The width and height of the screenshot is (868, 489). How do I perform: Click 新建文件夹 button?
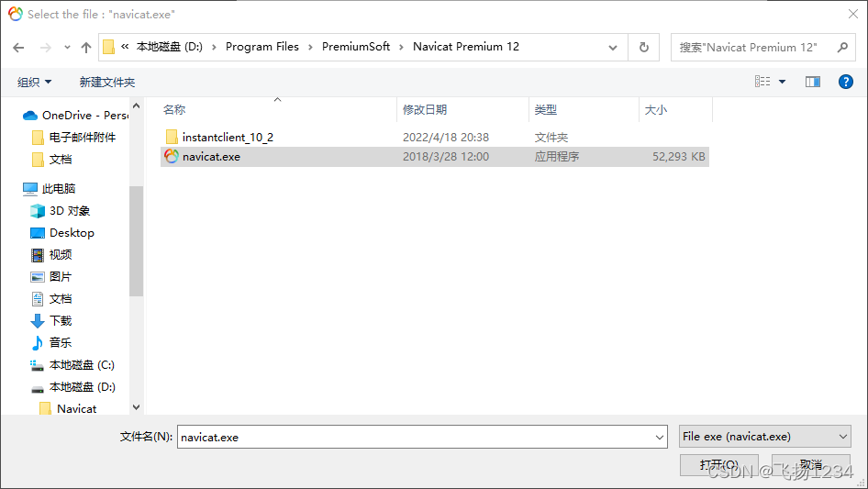pos(106,82)
